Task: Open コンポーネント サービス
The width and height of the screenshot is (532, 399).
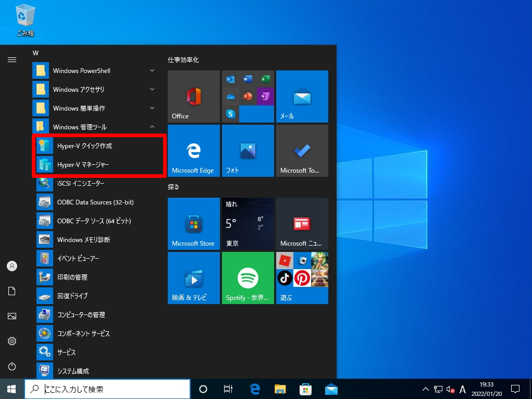Action: (x=98, y=333)
